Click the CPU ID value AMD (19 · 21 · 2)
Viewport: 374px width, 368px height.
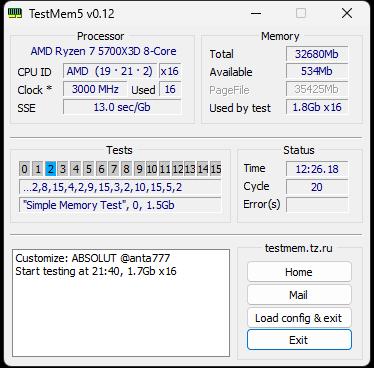[x=110, y=71]
